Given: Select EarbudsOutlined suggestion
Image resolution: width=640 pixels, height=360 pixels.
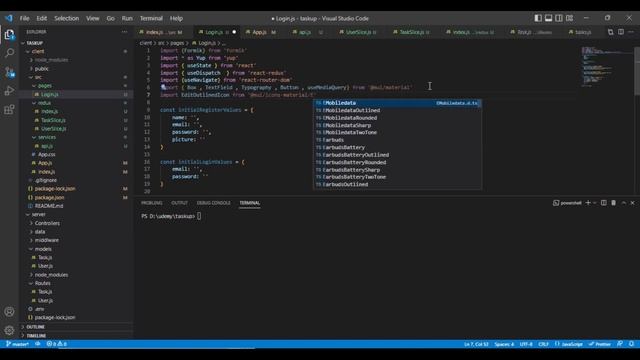Looking at the screenshot, I should tap(397, 184).
